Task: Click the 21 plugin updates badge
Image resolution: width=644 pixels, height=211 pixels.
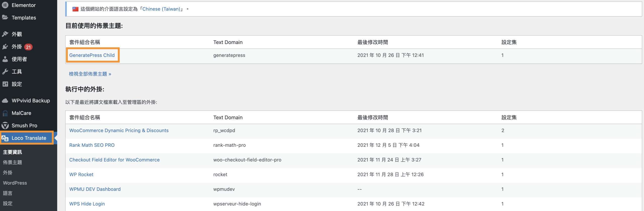Action: coord(28,47)
